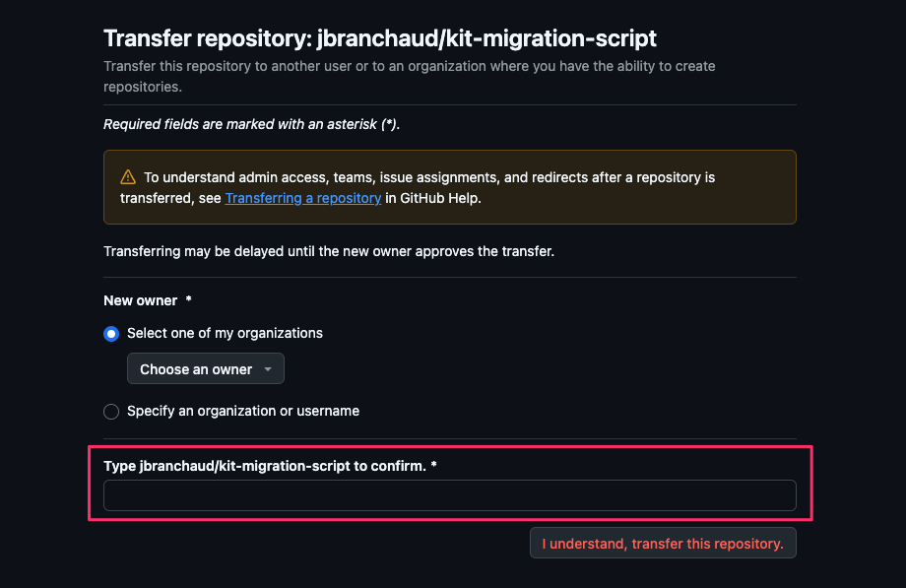Click the "Type jbranchaud/kit-migration-script to confirm" label
This screenshot has height=588, width=906.
[265, 466]
